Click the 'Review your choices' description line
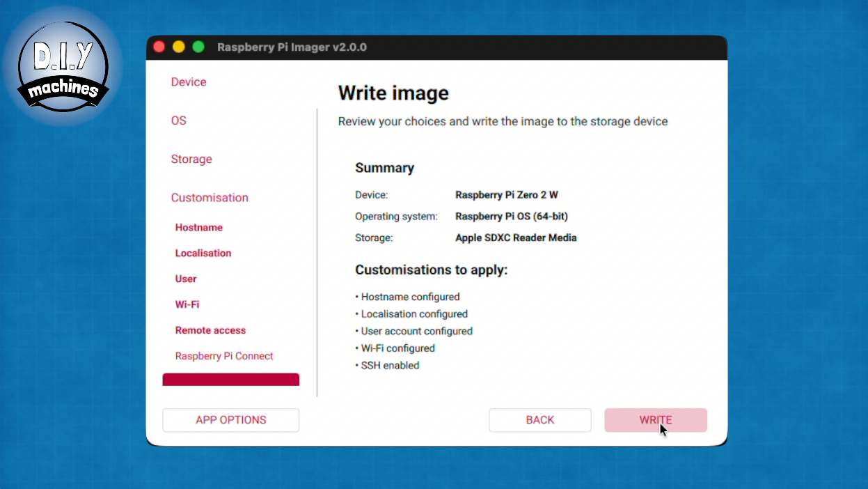 (503, 122)
